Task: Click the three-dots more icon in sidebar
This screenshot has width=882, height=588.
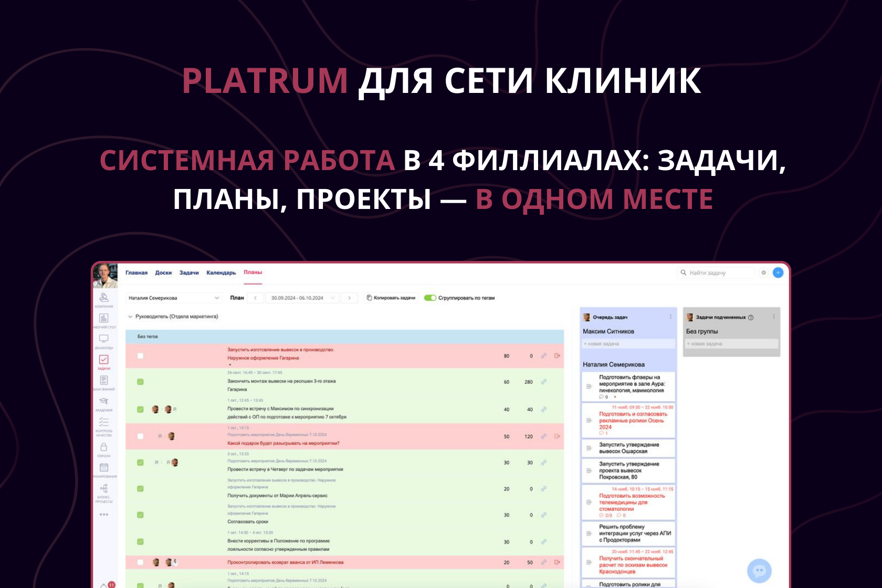Action: coord(104,514)
